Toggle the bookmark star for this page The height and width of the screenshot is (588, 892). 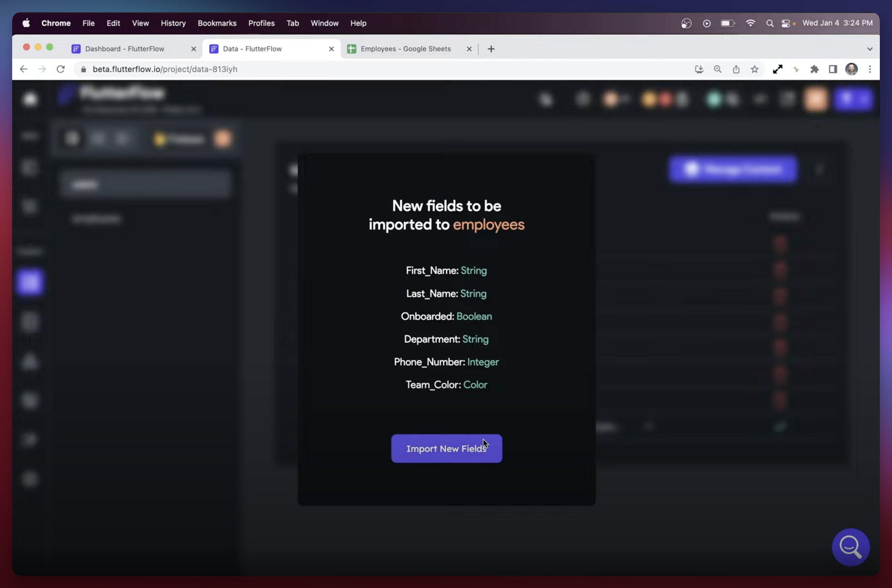tap(755, 69)
